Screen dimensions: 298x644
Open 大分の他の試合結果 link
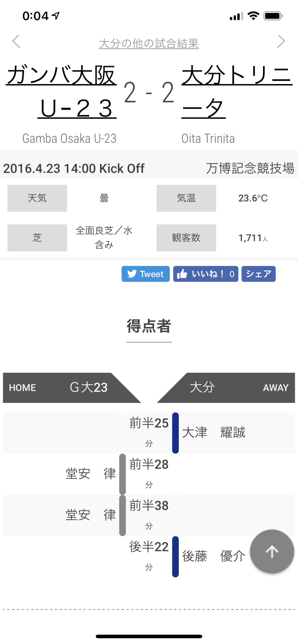click(149, 44)
